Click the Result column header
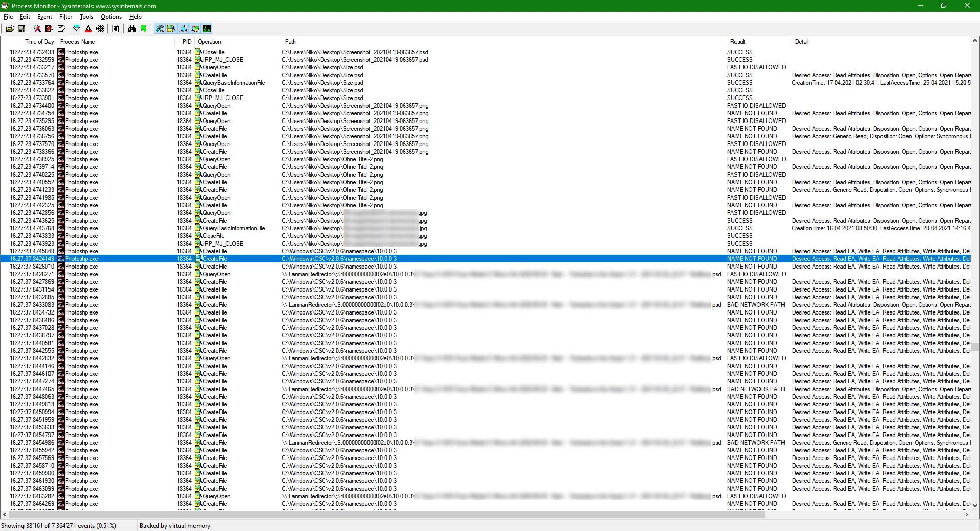The height and width of the screenshot is (531, 980). pos(759,42)
